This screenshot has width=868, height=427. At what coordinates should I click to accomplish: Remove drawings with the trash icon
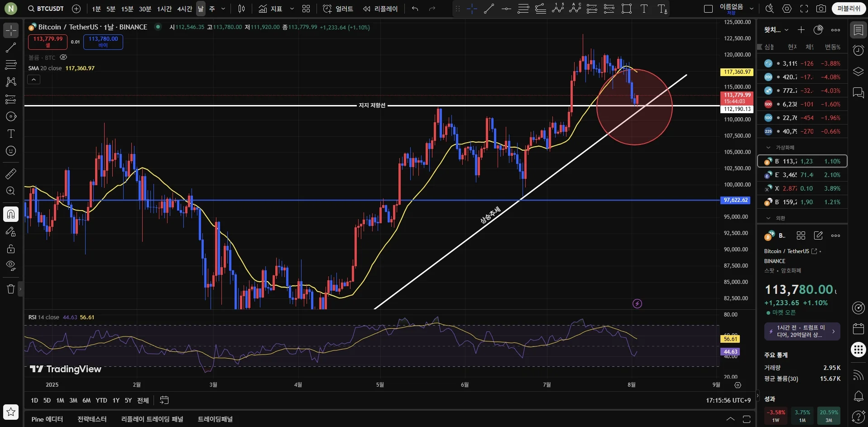point(11,289)
